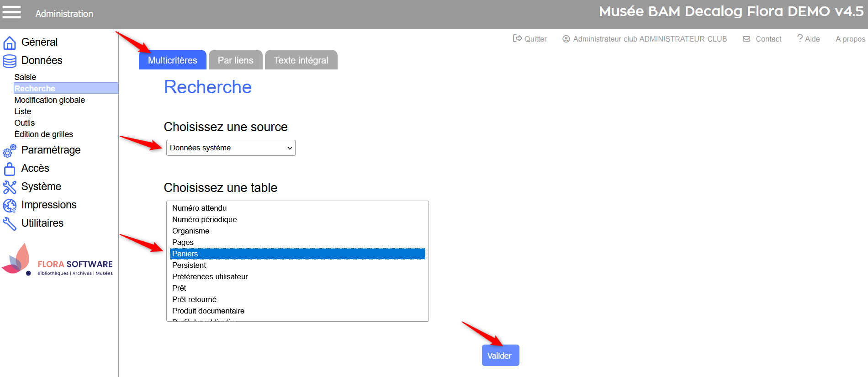Click the Données database icon

(x=10, y=61)
